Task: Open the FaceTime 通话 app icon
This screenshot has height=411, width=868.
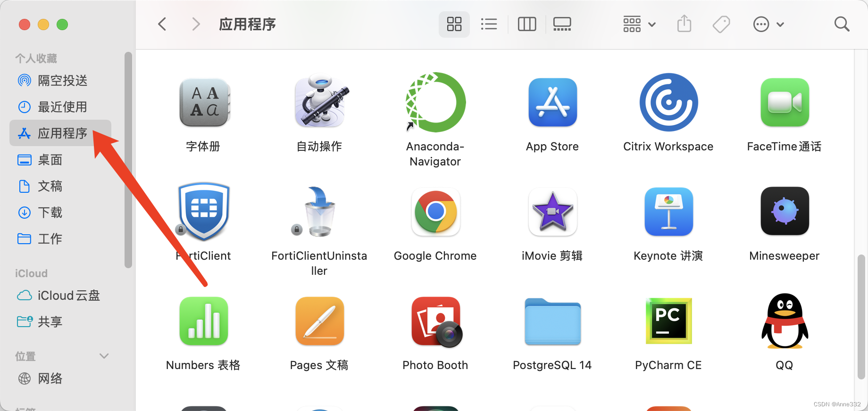Action: (x=785, y=102)
